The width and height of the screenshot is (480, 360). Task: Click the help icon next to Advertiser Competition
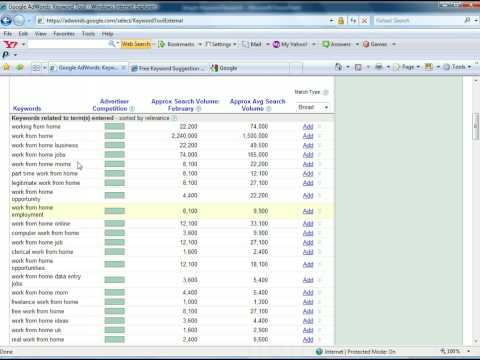132,109
